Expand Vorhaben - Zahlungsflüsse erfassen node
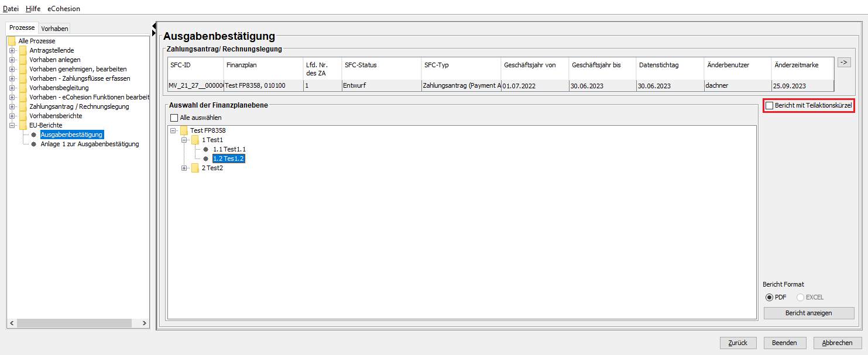Image resolution: width=868 pixels, height=355 pixels. (12, 78)
